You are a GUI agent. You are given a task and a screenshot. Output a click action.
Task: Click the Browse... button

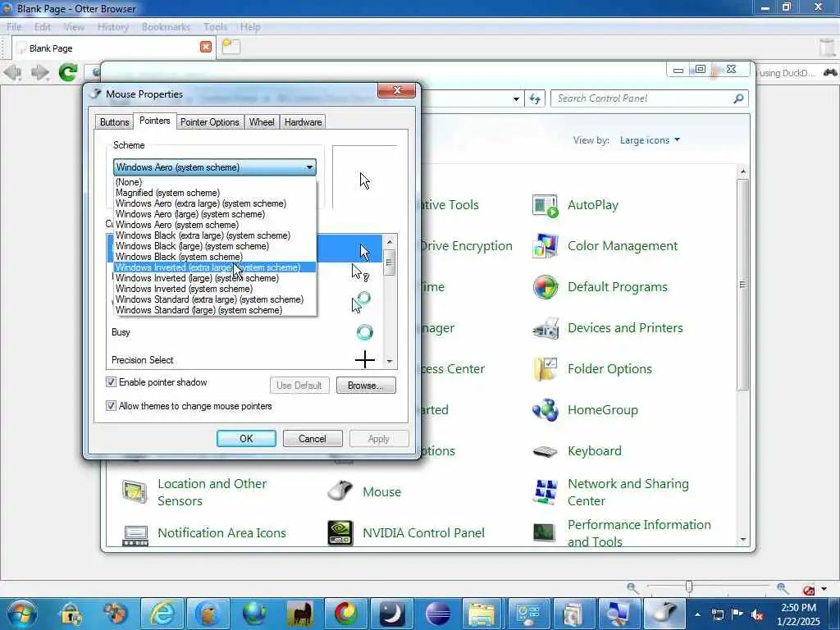366,386
